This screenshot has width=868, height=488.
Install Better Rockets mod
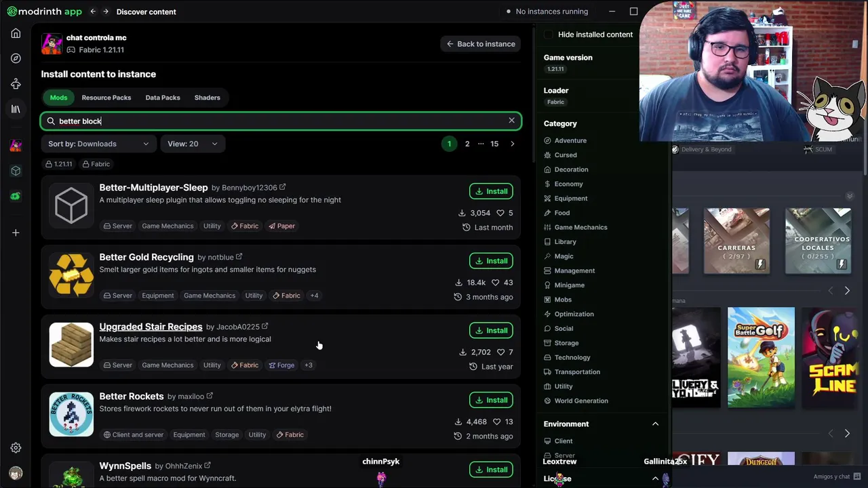(x=491, y=400)
